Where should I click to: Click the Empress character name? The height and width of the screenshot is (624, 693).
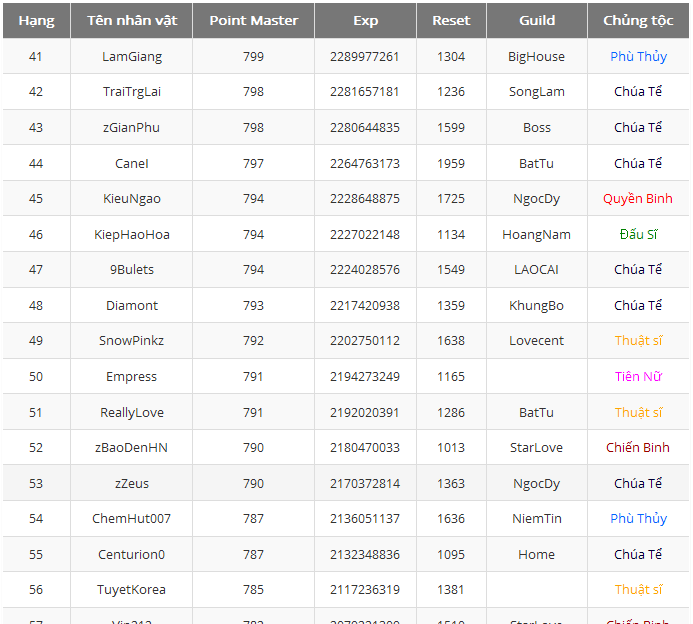coord(131,377)
